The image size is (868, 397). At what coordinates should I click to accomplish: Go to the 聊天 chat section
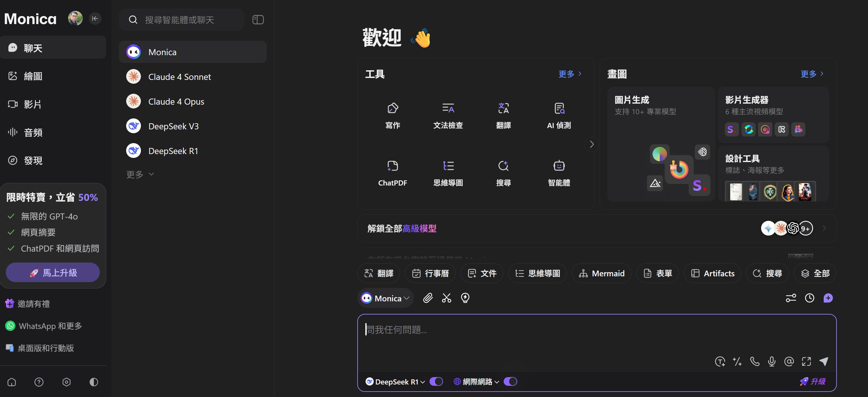tap(53, 47)
